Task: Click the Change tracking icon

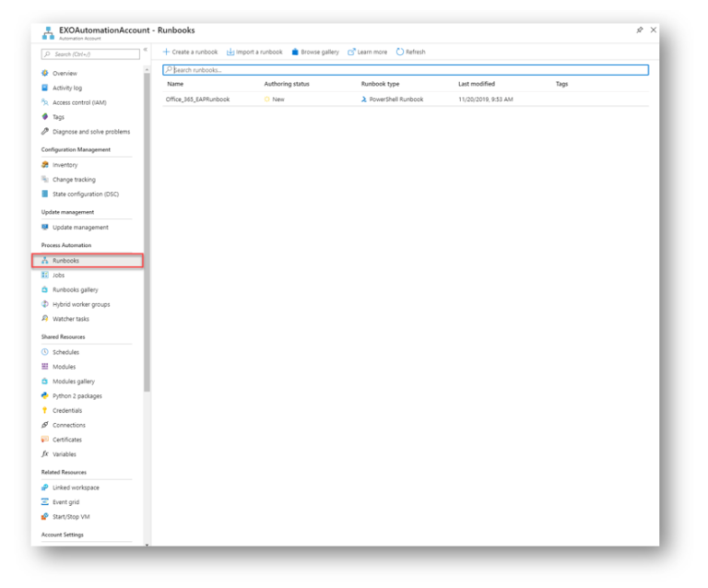Action: 44,179
